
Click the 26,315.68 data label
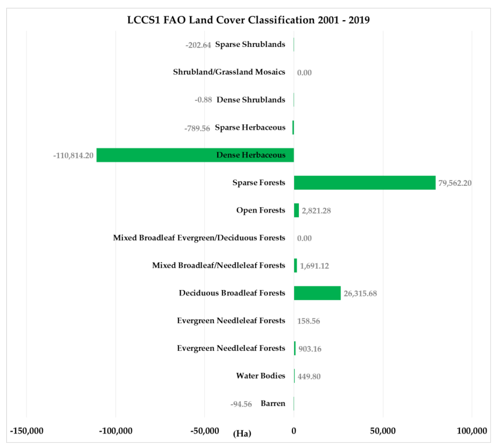click(x=360, y=293)
